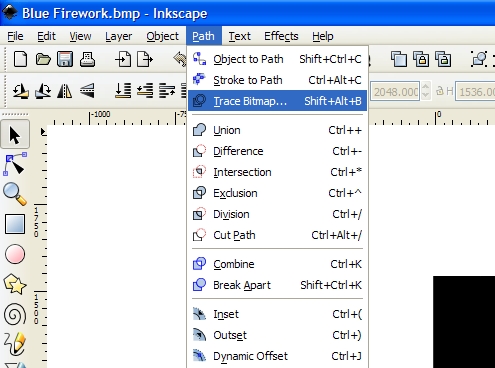Open the View menu
This screenshot has width=495, height=368.
pyautogui.click(x=80, y=36)
